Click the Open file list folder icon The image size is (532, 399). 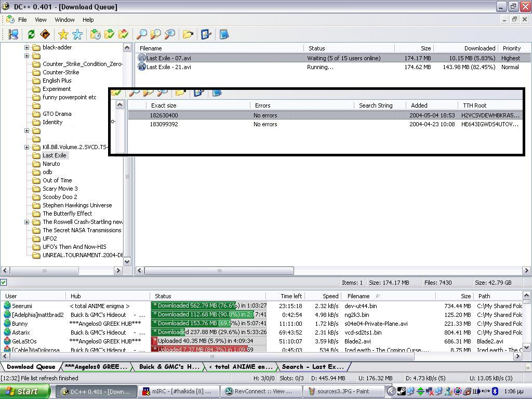click(188, 34)
